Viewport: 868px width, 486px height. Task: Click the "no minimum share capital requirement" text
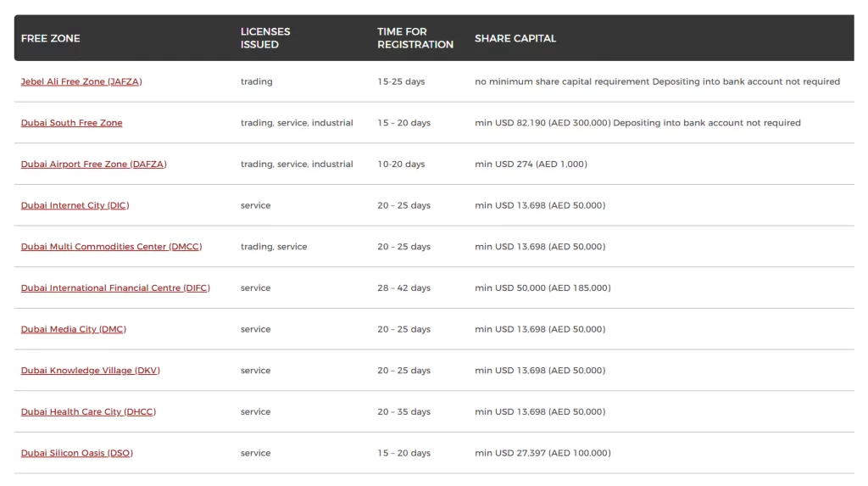[x=562, y=82]
